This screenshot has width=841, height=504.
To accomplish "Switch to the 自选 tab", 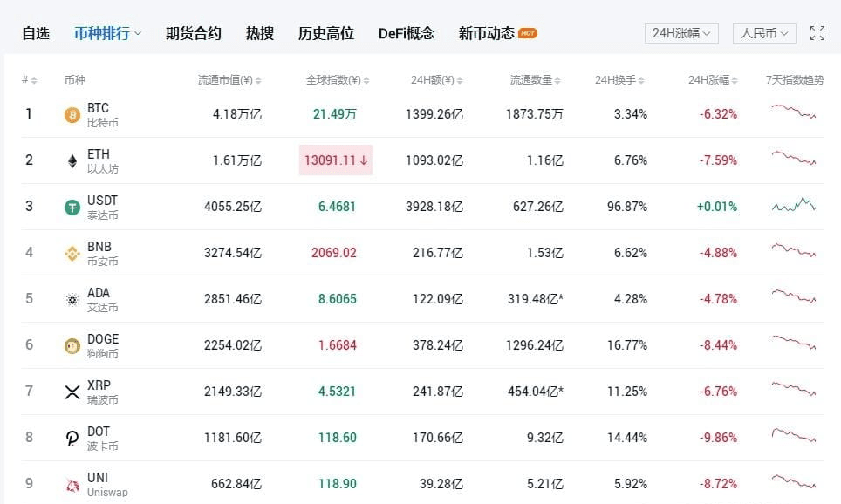I will click(x=36, y=33).
